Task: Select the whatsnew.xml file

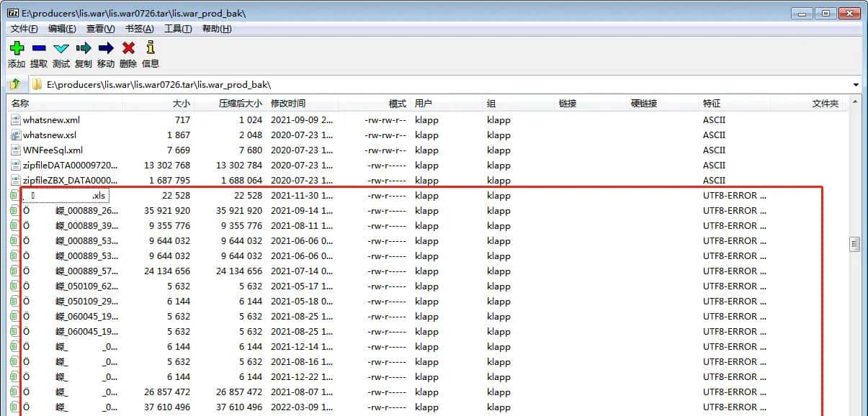Action: tap(51, 120)
